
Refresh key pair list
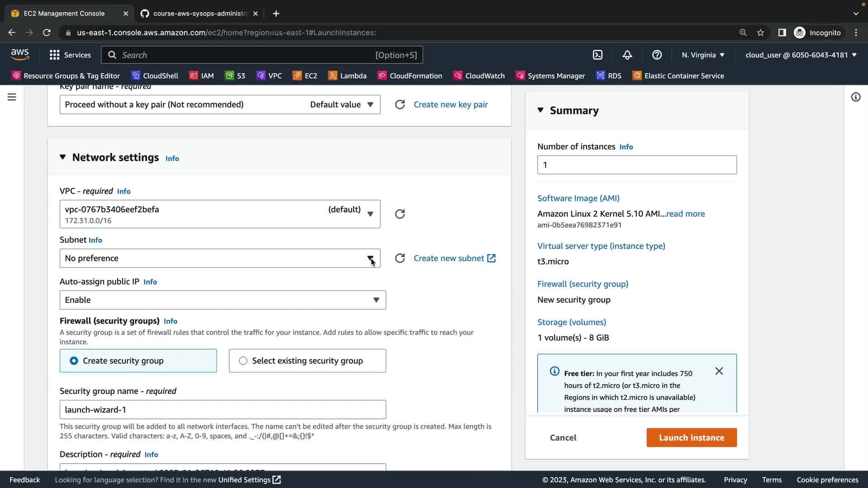400,104
